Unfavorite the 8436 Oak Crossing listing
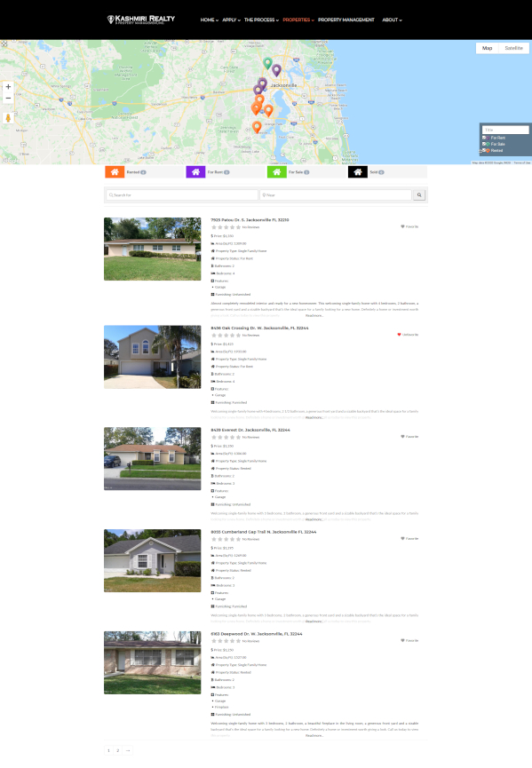 point(408,335)
